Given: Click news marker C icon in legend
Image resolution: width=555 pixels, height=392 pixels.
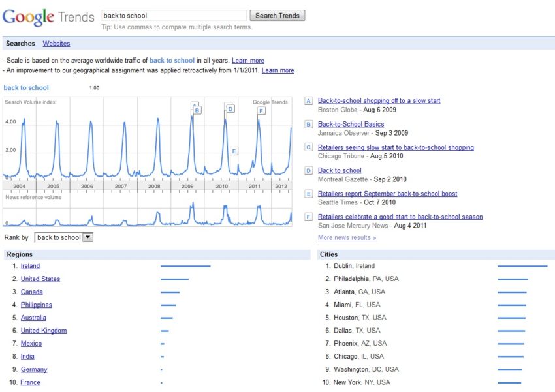Looking at the screenshot, I should pyautogui.click(x=309, y=147).
